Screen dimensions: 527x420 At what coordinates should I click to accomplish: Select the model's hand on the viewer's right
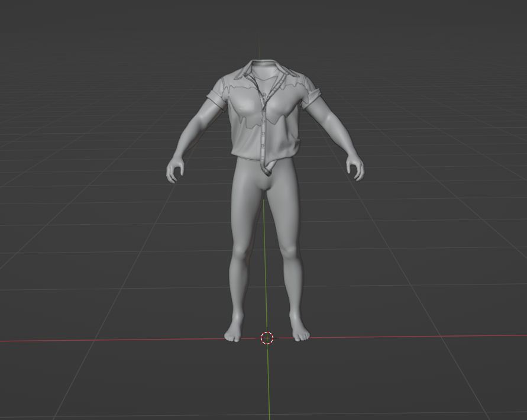tap(355, 167)
